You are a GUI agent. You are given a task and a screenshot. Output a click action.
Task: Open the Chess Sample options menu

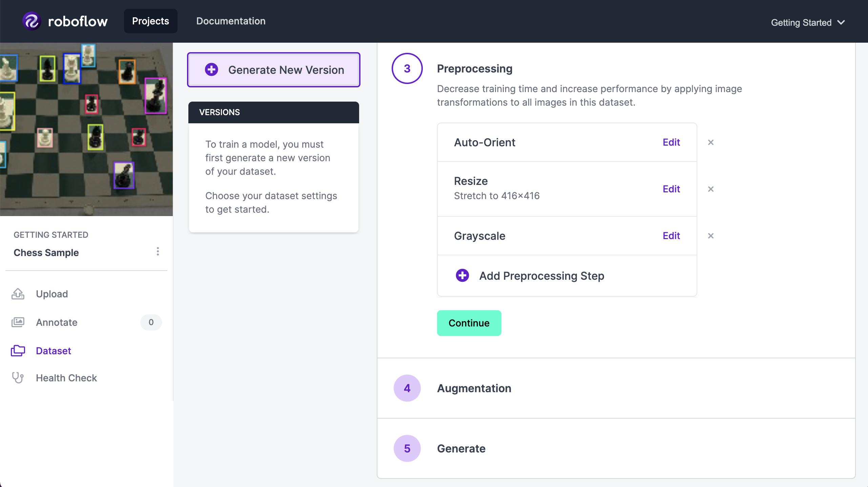[157, 251]
